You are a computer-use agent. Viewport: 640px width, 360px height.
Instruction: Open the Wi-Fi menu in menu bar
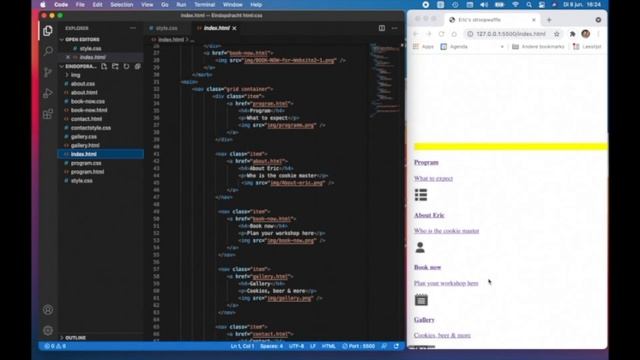[516, 4]
